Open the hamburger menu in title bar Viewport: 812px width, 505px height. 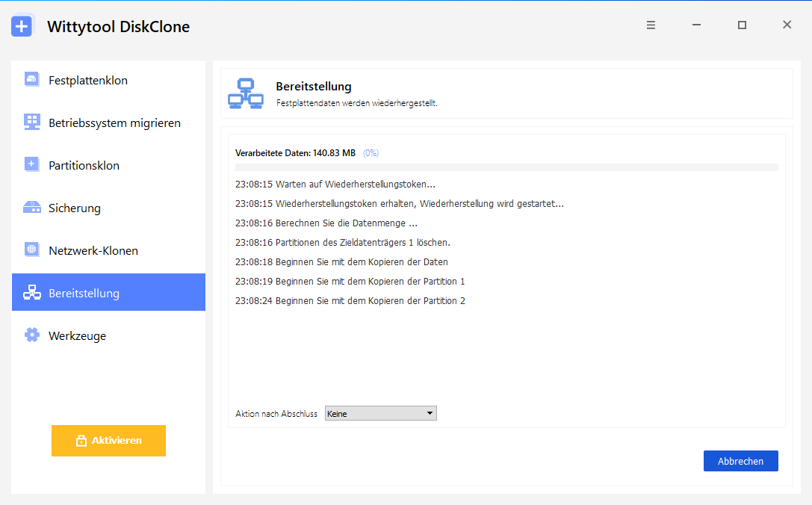pyautogui.click(x=651, y=25)
